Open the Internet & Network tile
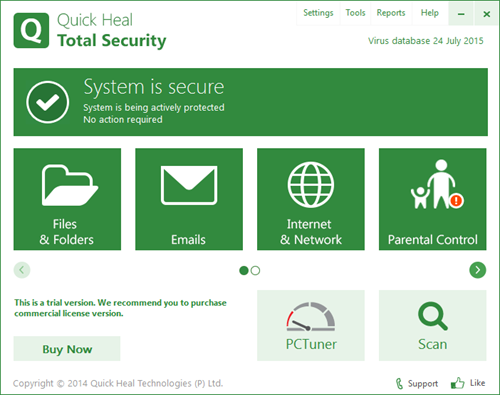This screenshot has width=500, height=395. [x=311, y=199]
